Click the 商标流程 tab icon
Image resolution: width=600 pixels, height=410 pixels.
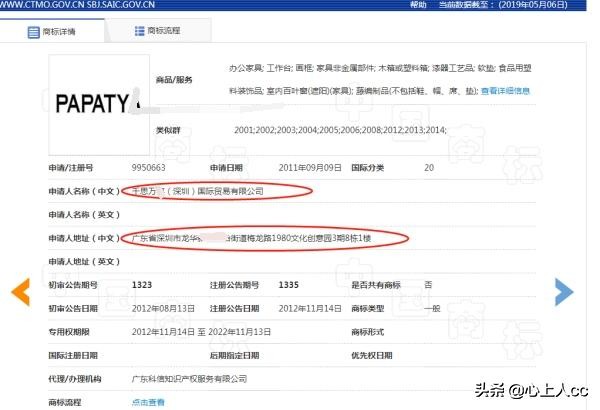point(139,31)
